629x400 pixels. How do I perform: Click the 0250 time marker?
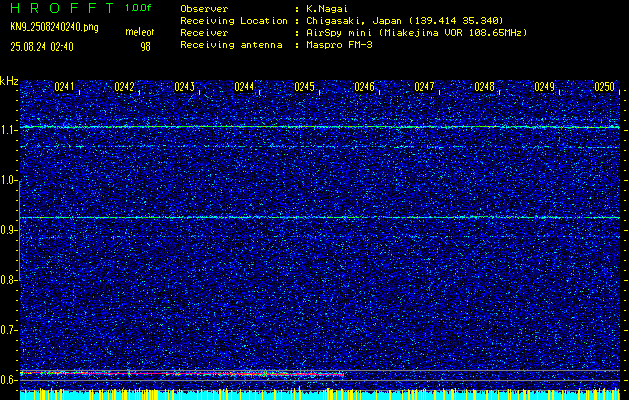pyautogui.click(x=605, y=87)
